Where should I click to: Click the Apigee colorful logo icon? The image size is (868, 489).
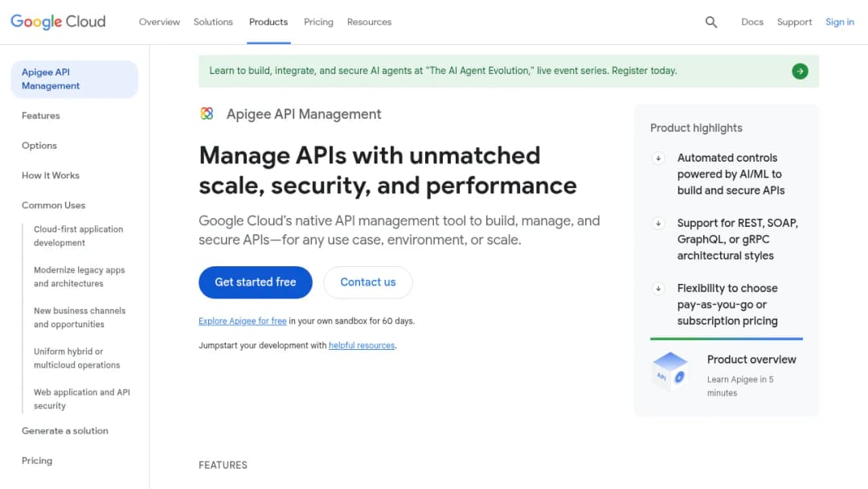207,113
